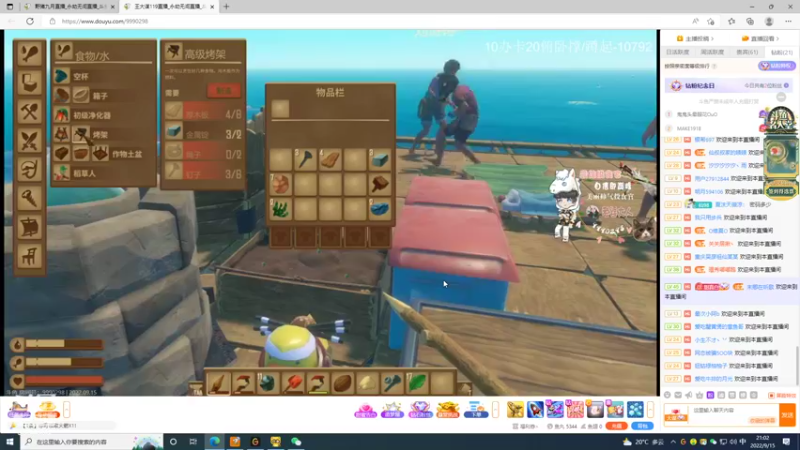Pick the metal ingot in inventory top row
800x450 pixels.
[x=380, y=160]
